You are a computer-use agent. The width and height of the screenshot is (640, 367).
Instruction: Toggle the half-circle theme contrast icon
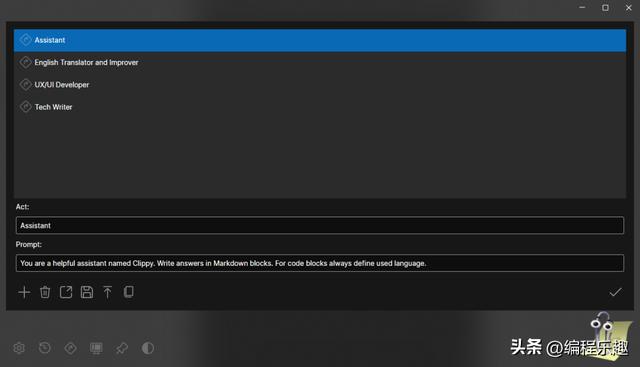(x=148, y=348)
